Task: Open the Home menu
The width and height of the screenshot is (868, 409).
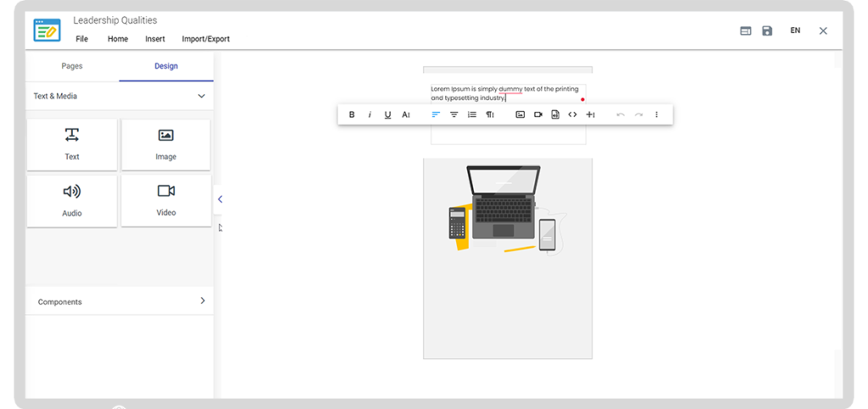Action: 118,39
